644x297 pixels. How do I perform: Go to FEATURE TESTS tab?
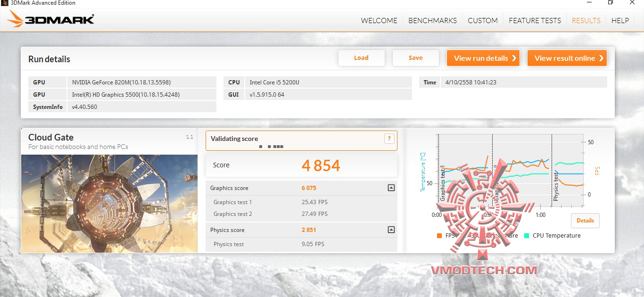tap(535, 21)
